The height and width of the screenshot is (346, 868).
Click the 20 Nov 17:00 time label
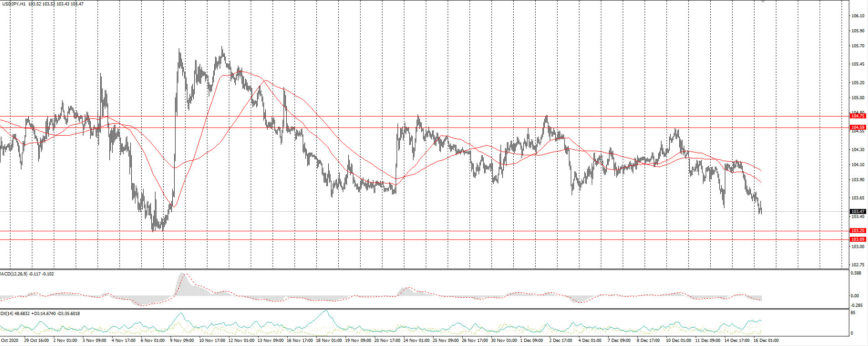pos(387,341)
